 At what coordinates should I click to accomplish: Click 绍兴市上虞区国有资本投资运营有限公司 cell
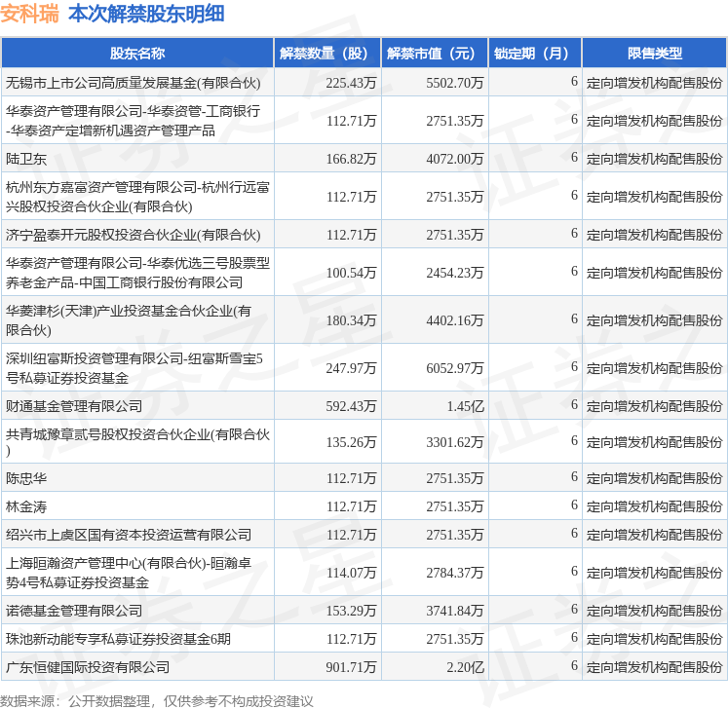[x=129, y=535]
